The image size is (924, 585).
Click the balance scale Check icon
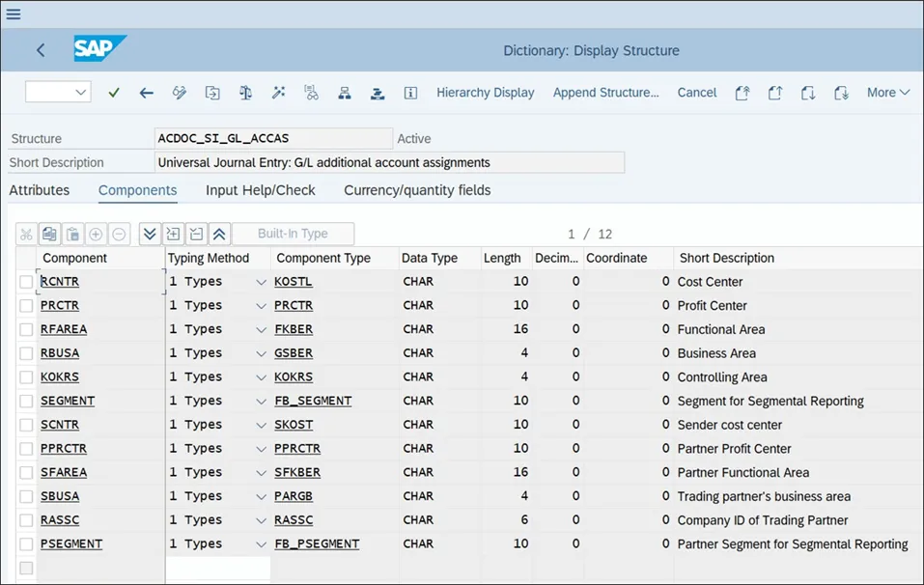click(245, 93)
